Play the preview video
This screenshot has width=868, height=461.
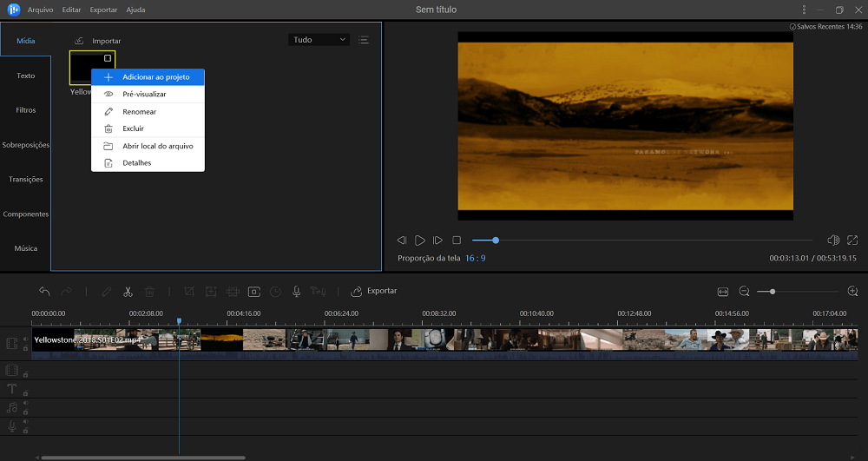(420, 240)
